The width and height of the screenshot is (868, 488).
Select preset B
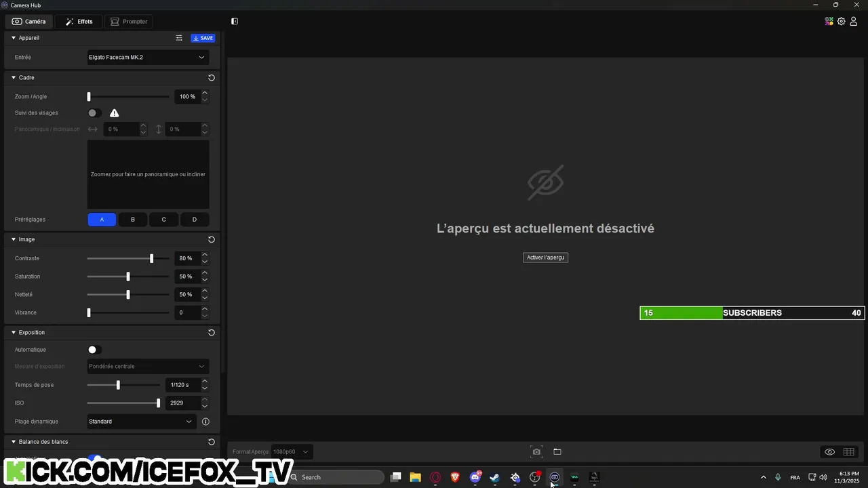[133, 220]
